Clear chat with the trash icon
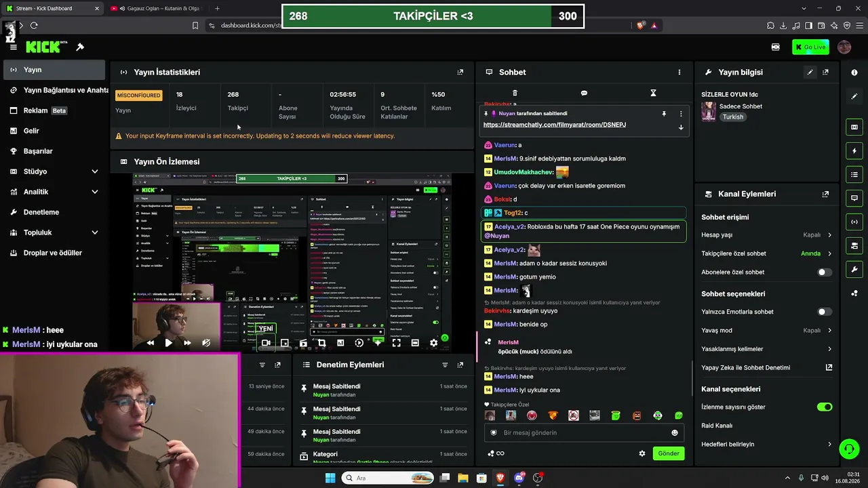868x488 pixels. [515, 93]
